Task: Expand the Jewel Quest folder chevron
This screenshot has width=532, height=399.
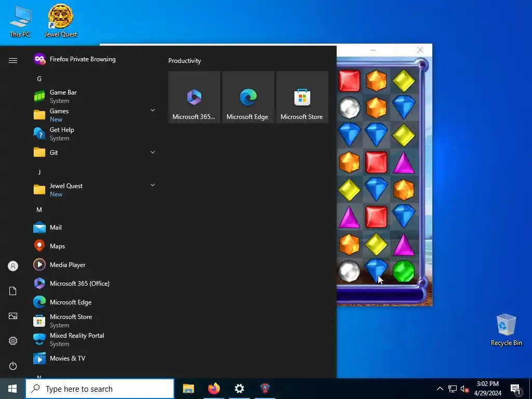Action: [153, 185]
